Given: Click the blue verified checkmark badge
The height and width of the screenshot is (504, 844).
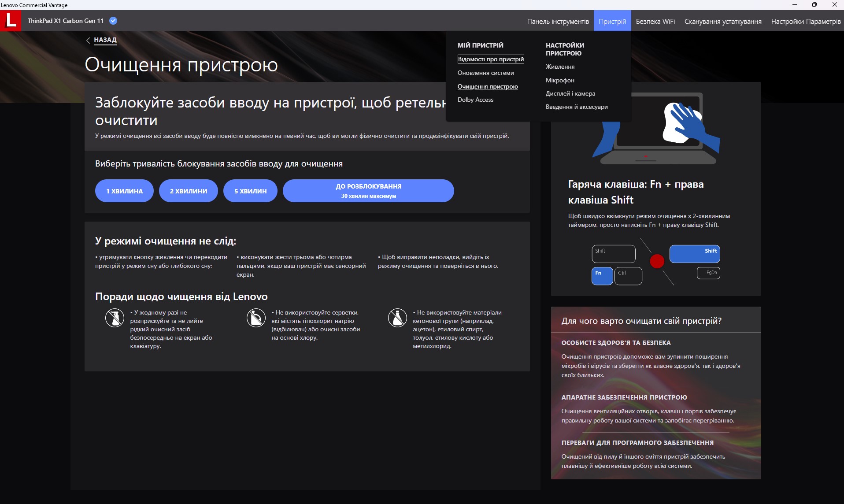Looking at the screenshot, I should click(113, 21).
